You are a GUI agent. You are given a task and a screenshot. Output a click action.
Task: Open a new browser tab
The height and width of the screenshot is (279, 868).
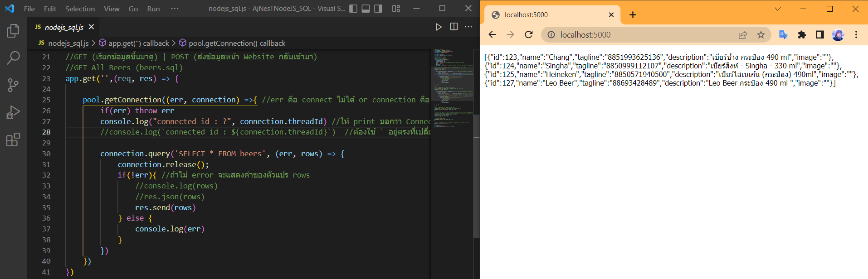(x=633, y=15)
